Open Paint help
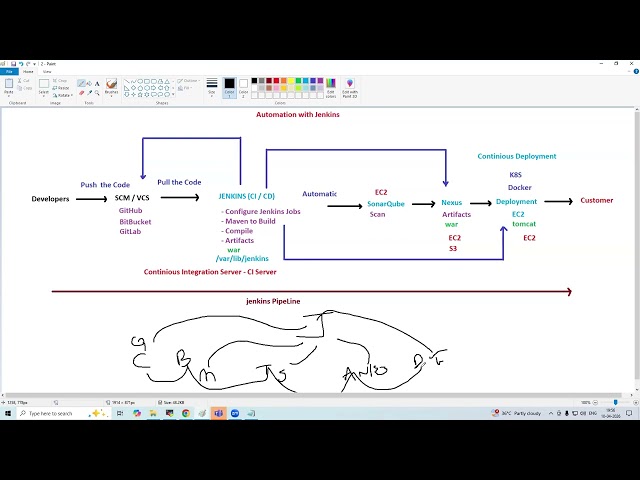The image size is (640, 480). 636,71
